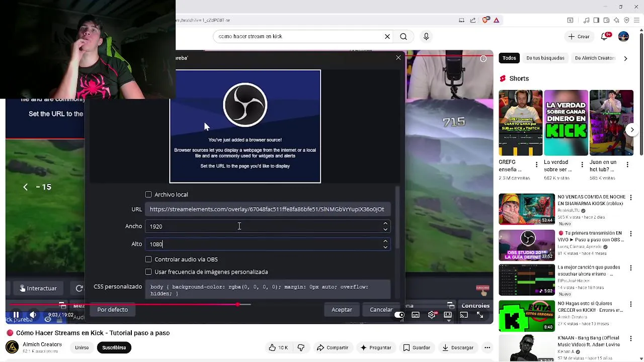Open the account avatar menu
This screenshot has height=362, width=644.
(623, 36)
